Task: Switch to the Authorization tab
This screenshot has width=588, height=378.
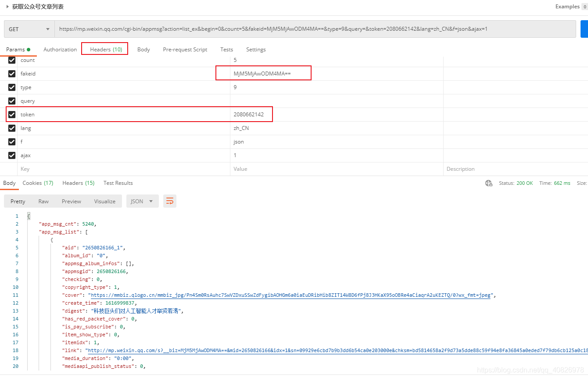Action: (60, 50)
